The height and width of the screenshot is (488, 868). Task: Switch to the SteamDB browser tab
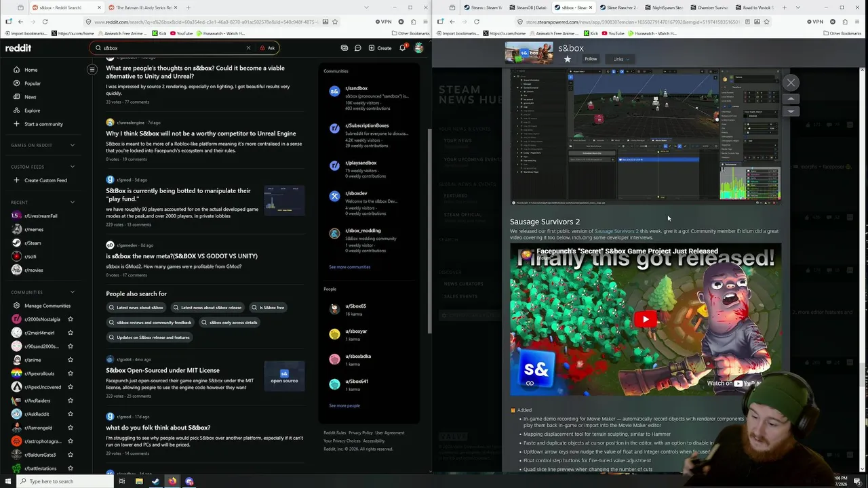click(x=528, y=7)
